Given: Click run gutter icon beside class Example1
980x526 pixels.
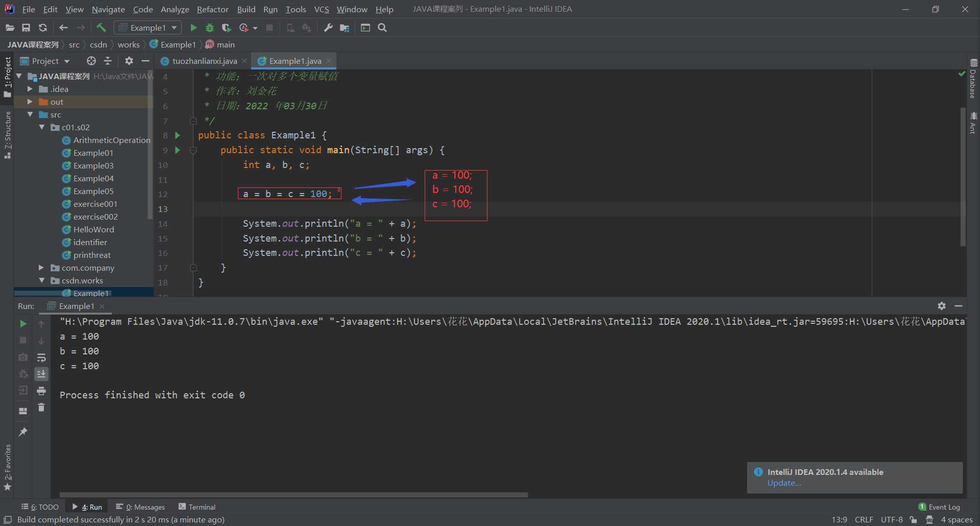Looking at the screenshot, I should pos(178,135).
